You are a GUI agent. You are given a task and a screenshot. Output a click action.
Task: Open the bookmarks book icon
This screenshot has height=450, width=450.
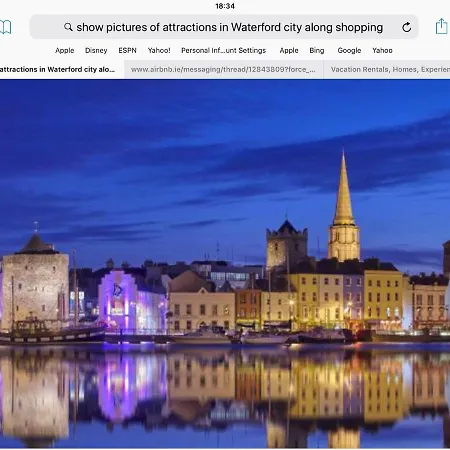click(5, 27)
